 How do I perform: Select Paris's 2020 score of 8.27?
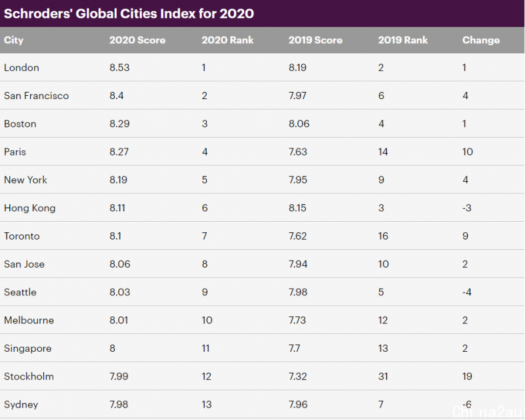[119, 152]
